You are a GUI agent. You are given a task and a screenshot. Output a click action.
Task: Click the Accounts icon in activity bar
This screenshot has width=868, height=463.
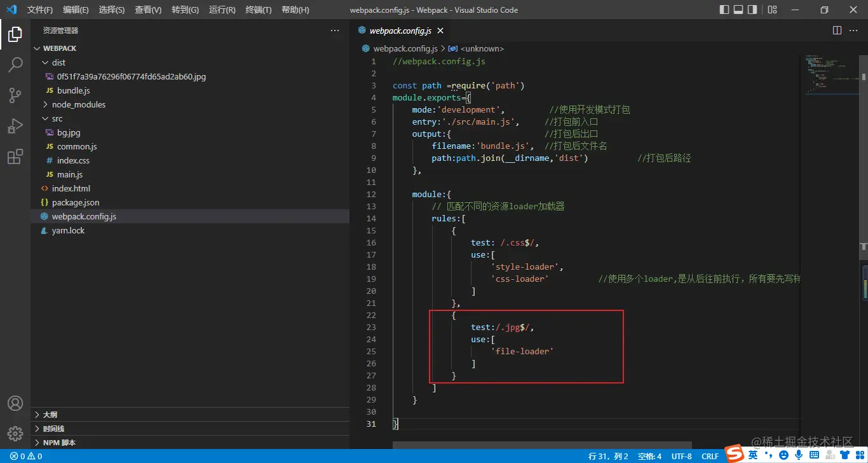tap(15, 403)
